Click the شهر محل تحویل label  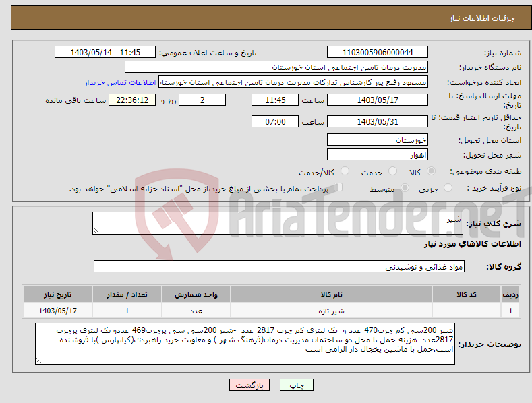click(492, 156)
